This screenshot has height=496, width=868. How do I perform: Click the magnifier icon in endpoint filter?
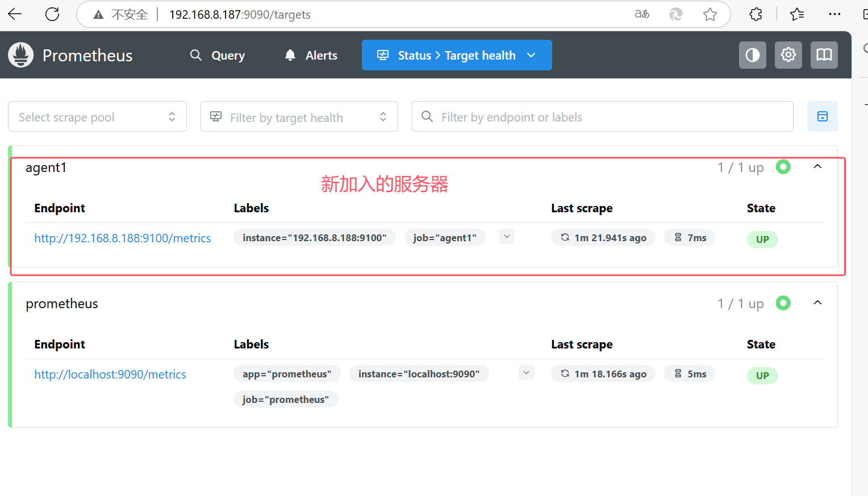427,116
